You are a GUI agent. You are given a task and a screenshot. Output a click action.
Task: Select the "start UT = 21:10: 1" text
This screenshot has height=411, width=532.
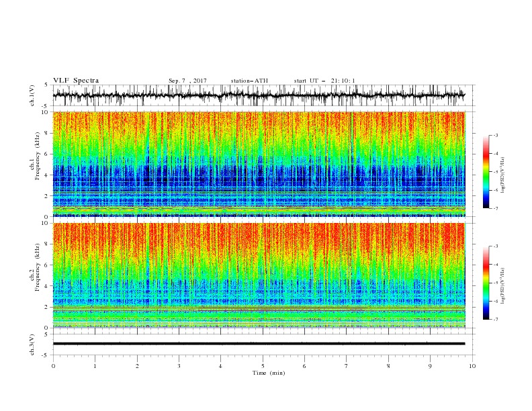tap(324, 81)
